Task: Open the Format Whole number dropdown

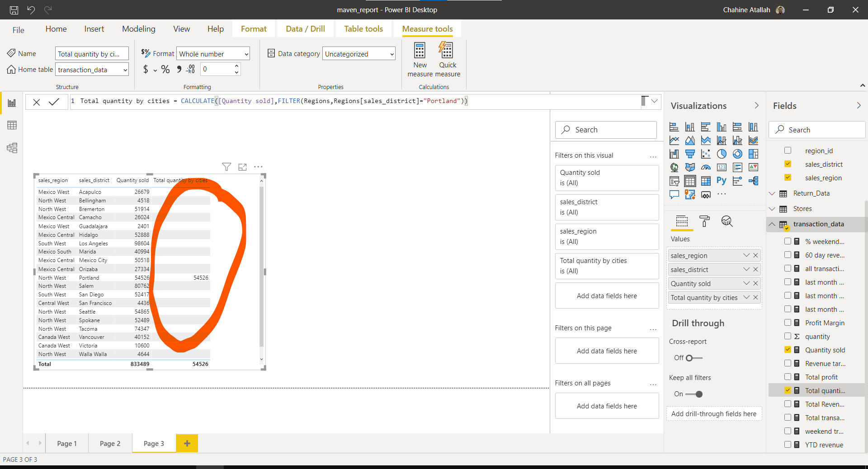Action: [x=213, y=54]
